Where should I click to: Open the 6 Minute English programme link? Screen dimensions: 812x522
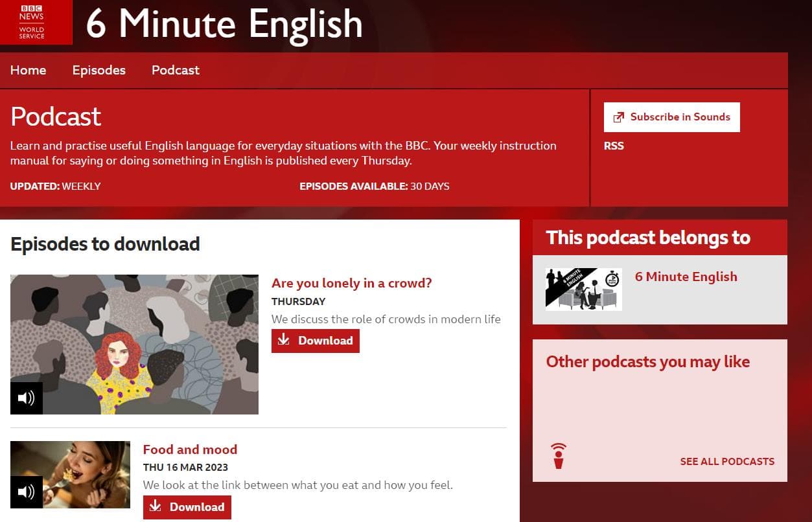[x=686, y=277]
